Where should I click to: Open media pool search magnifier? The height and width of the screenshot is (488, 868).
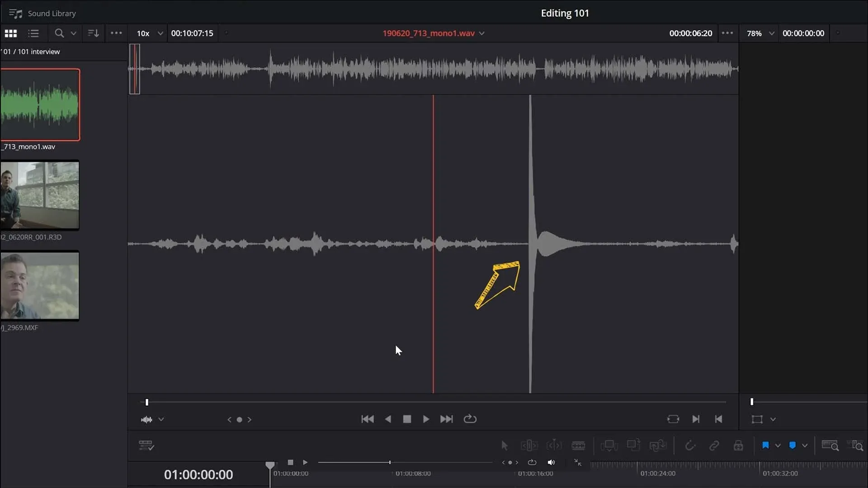coord(59,33)
